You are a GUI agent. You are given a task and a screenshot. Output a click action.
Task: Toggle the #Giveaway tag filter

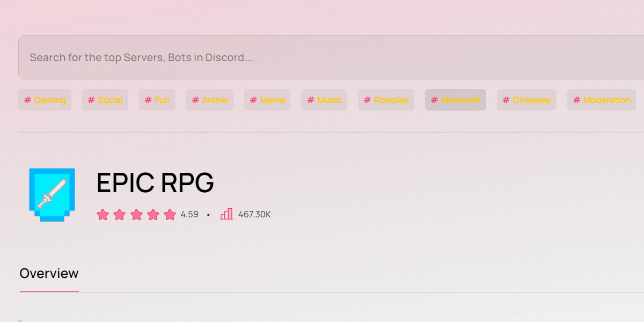click(526, 99)
